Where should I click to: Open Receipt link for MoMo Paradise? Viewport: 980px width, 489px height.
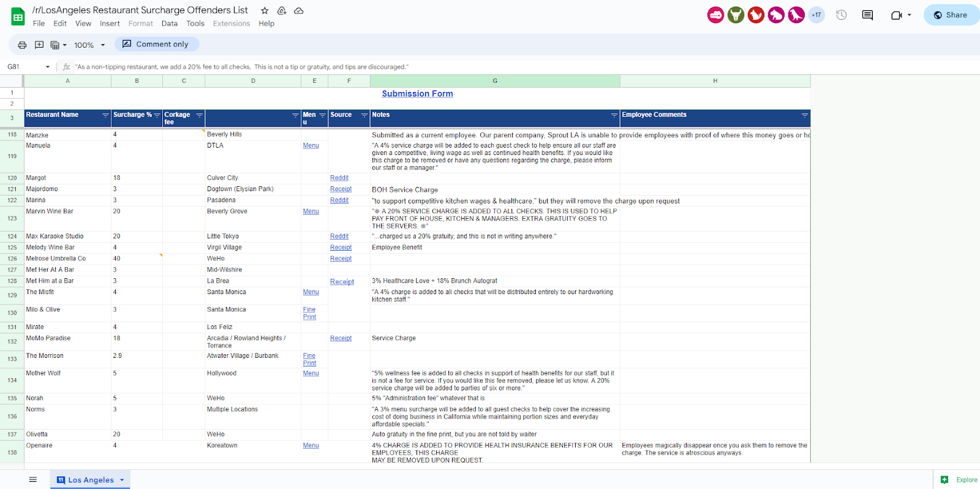coord(341,338)
